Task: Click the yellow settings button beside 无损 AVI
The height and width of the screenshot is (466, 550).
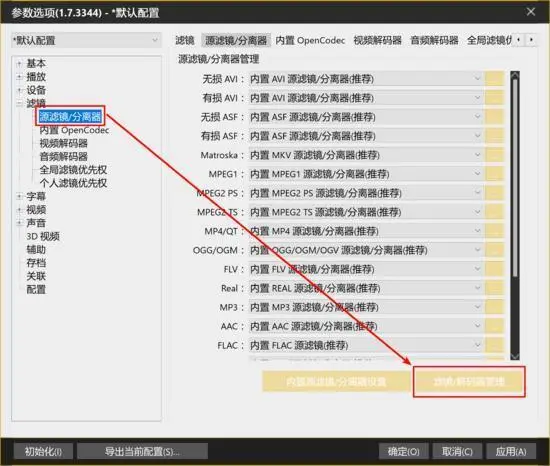Action: click(x=494, y=79)
